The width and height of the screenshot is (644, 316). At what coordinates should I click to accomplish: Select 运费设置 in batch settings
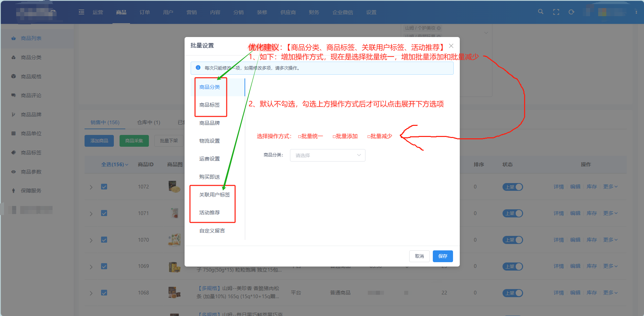click(210, 159)
